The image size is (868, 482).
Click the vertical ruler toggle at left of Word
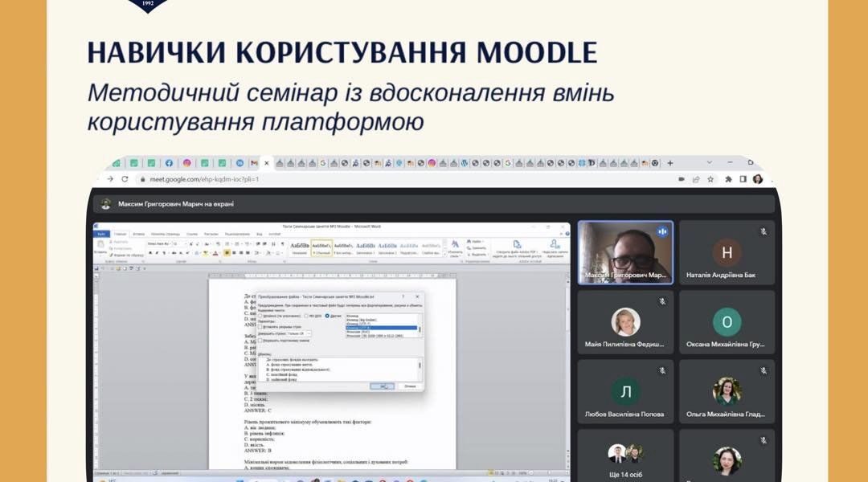click(x=96, y=275)
